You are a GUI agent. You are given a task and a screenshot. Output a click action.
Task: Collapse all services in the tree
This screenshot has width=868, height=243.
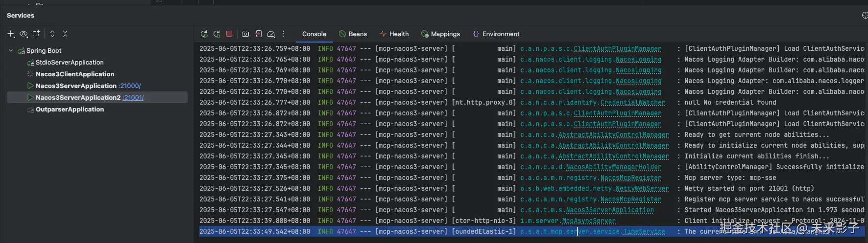pyautogui.click(x=65, y=34)
